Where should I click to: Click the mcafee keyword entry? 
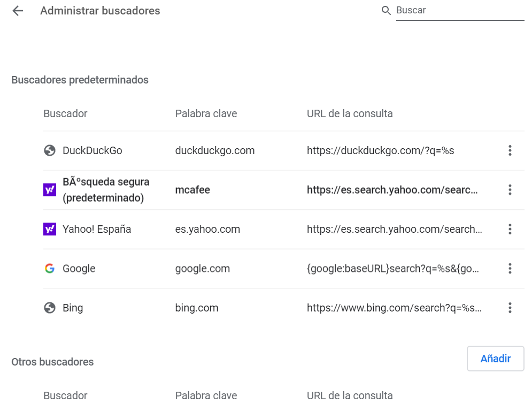[x=192, y=190]
